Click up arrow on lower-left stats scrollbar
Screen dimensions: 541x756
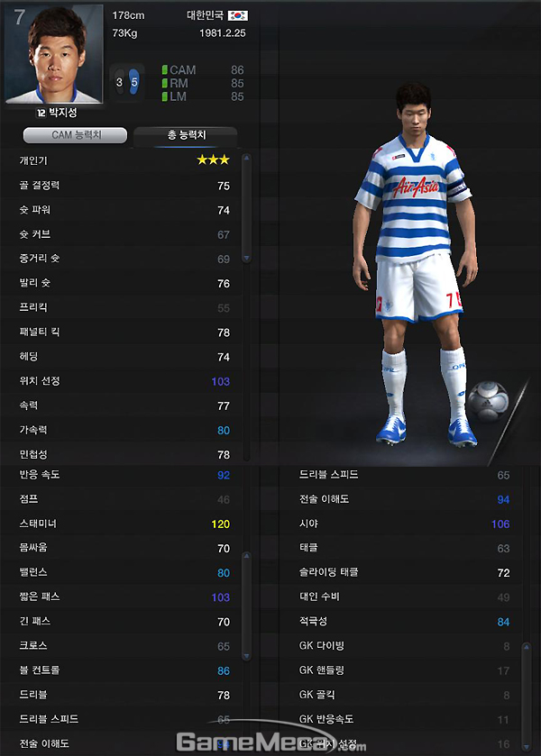[x=246, y=556]
